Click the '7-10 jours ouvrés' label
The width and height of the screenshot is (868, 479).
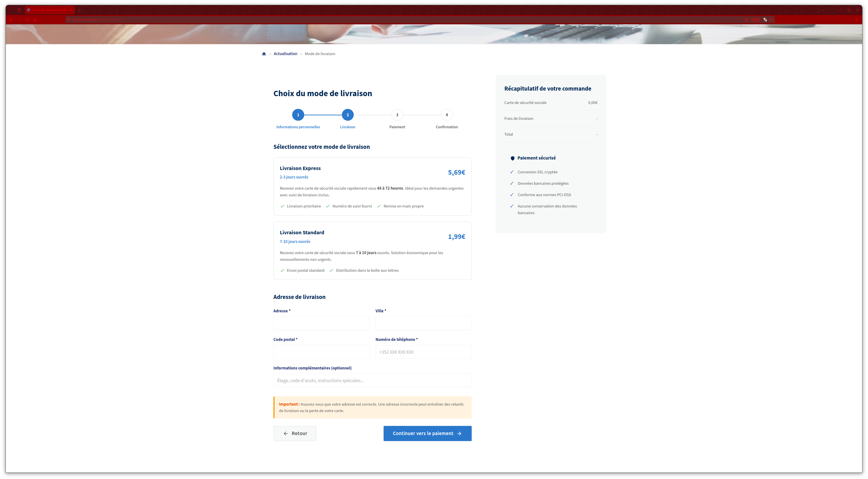(295, 242)
